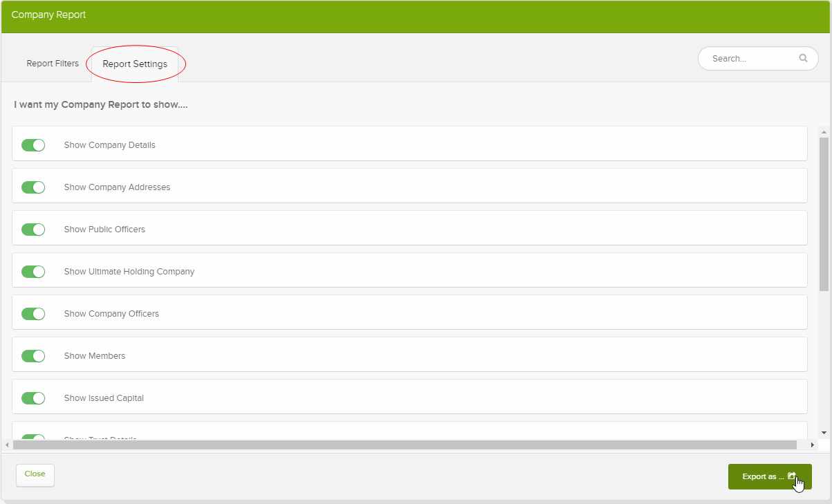The image size is (832, 504).
Task: Disable the Show Members toggle
Action: click(33, 356)
